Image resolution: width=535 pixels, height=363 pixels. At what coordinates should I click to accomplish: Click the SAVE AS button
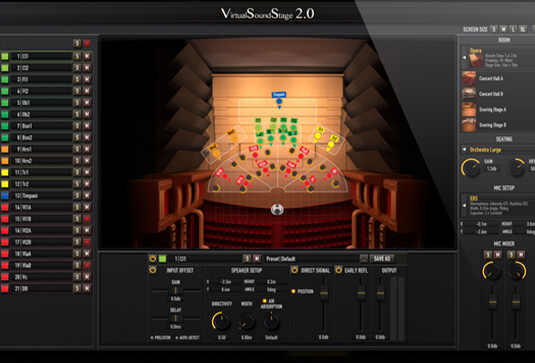click(x=382, y=259)
